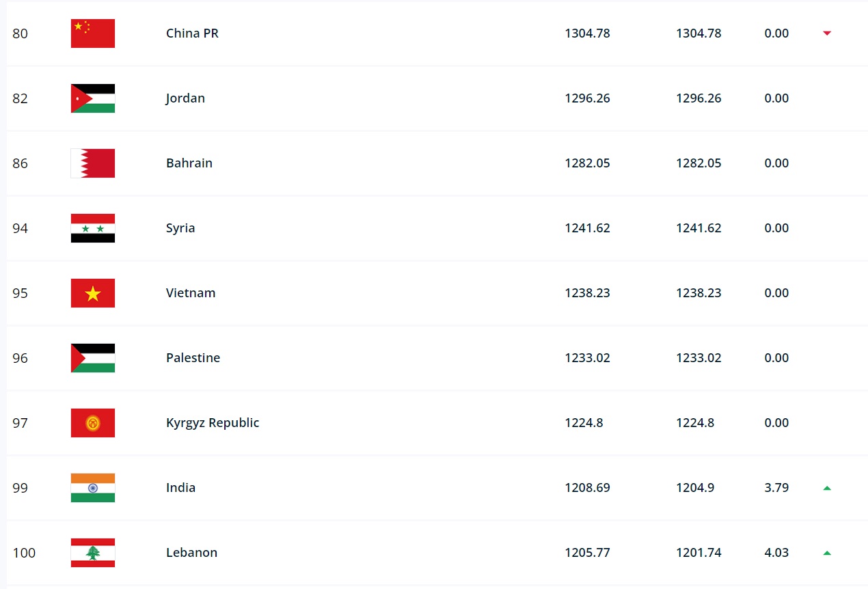Click the green up arrow beside Lebanon
868x589 pixels.
tap(827, 553)
